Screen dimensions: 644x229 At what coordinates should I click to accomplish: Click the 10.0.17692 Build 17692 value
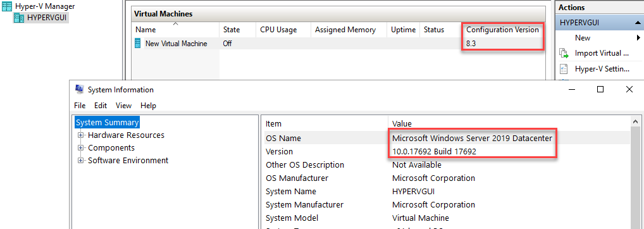click(x=434, y=151)
